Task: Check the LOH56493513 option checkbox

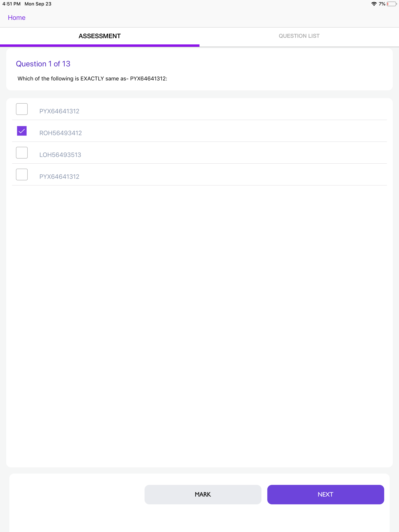Action: [x=22, y=152]
